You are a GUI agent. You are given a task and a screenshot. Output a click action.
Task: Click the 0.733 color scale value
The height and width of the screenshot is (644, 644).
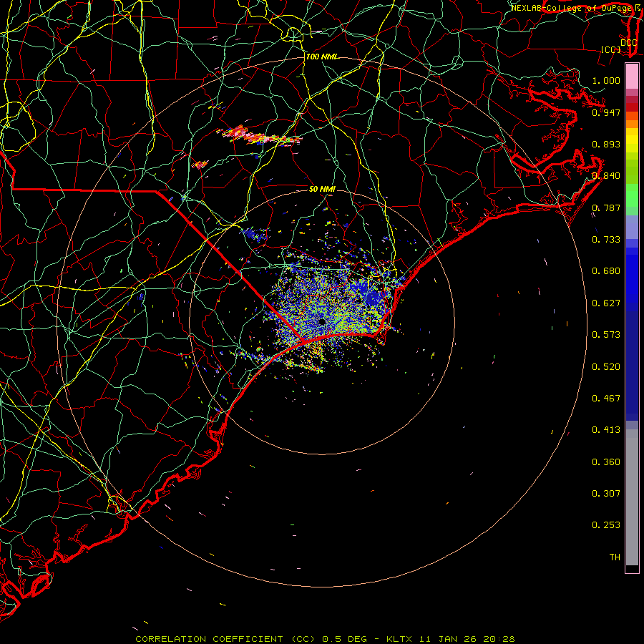606,240
